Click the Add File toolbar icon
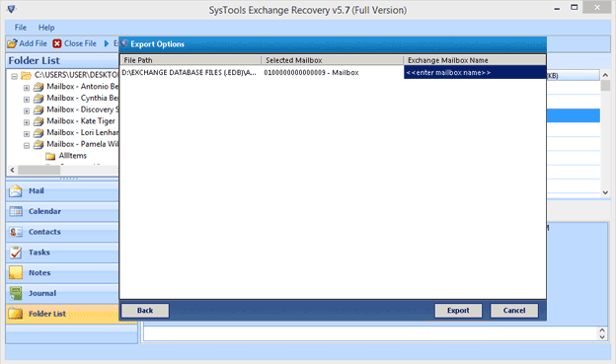This screenshot has height=364, width=616. click(12, 43)
